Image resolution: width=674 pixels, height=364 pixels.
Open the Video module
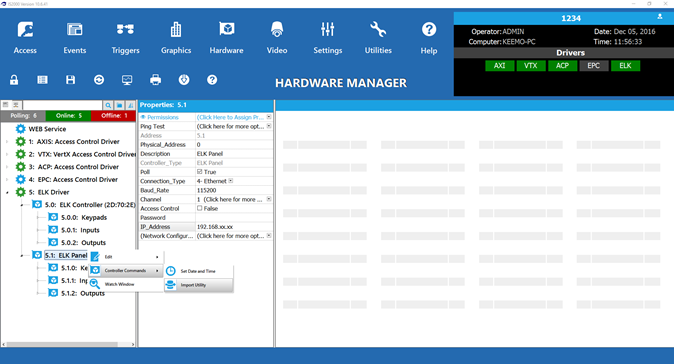(277, 38)
